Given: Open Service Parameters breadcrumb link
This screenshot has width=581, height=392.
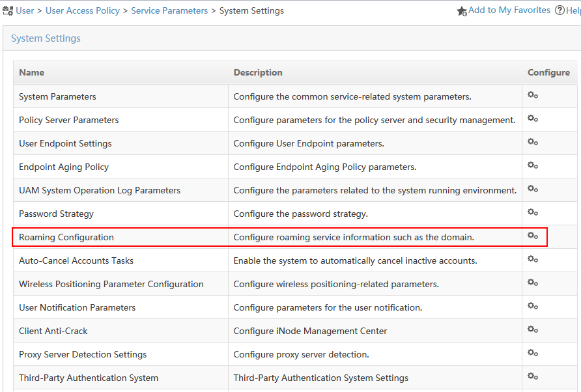Looking at the screenshot, I should pos(169,11).
